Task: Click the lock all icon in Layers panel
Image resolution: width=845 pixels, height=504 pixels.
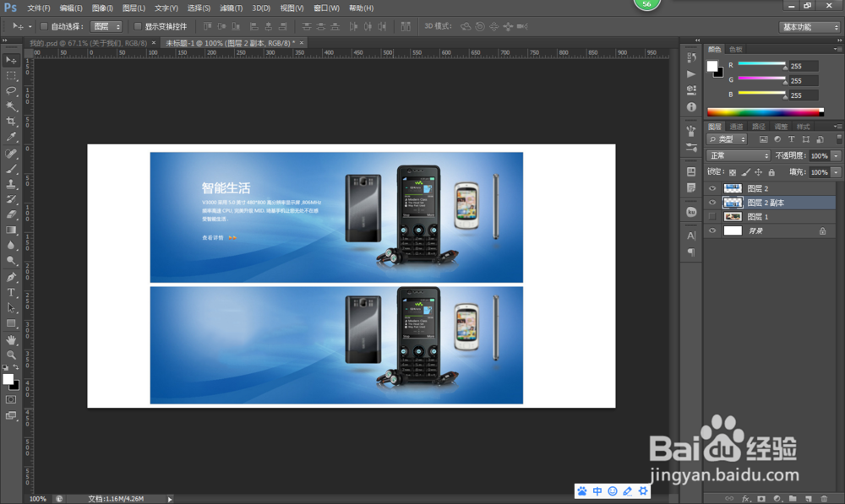Action: pos(771,172)
